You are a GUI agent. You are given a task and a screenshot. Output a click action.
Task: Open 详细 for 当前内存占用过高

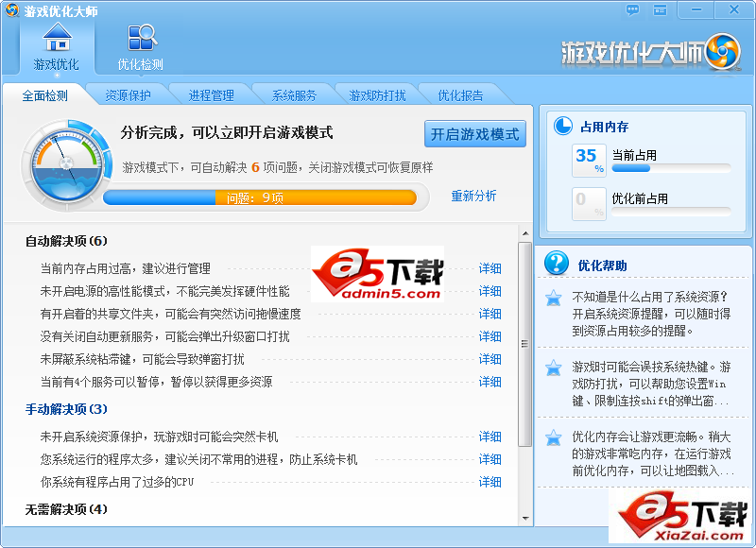pyautogui.click(x=490, y=268)
